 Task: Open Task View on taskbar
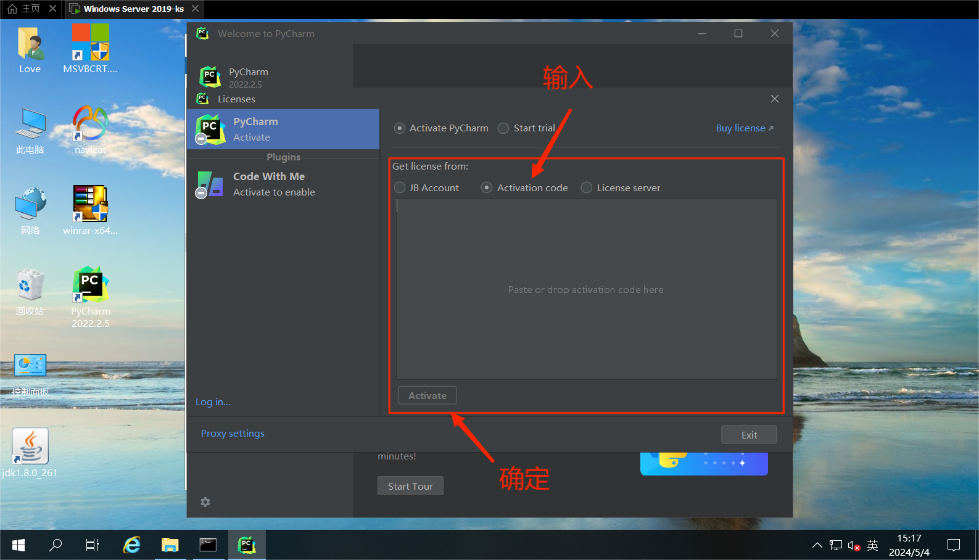coord(93,545)
